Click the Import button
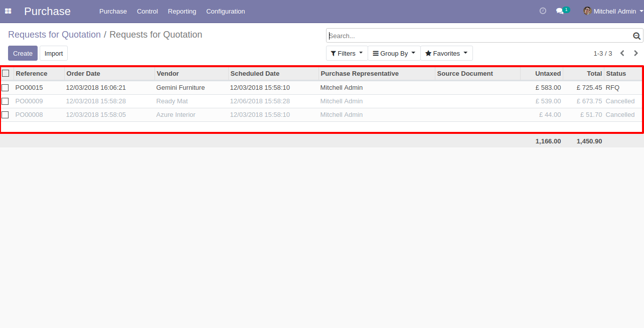The image size is (644, 328). click(x=54, y=53)
